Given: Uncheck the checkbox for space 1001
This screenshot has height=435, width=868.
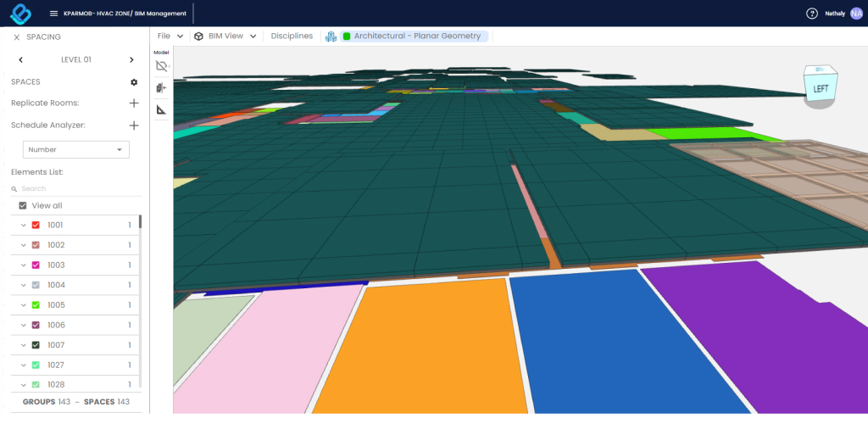Looking at the screenshot, I should click(x=36, y=226).
